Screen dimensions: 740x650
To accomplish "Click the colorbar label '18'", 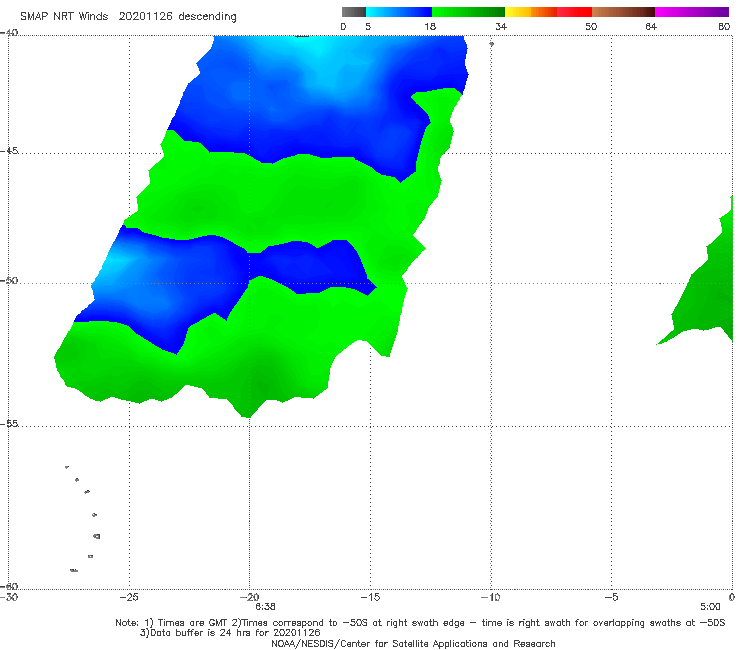I will (x=430, y=26).
